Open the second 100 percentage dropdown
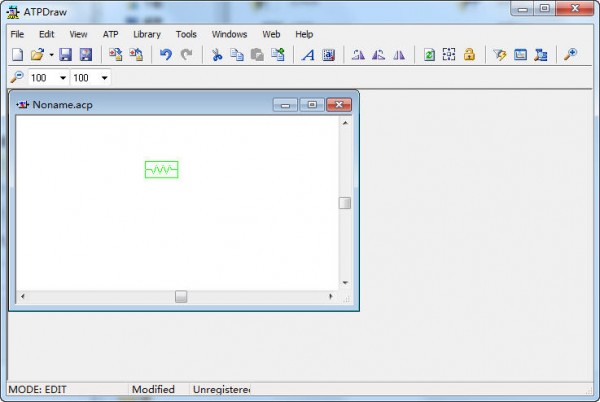Image resolution: width=600 pixels, height=402 pixels. click(x=104, y=78)
